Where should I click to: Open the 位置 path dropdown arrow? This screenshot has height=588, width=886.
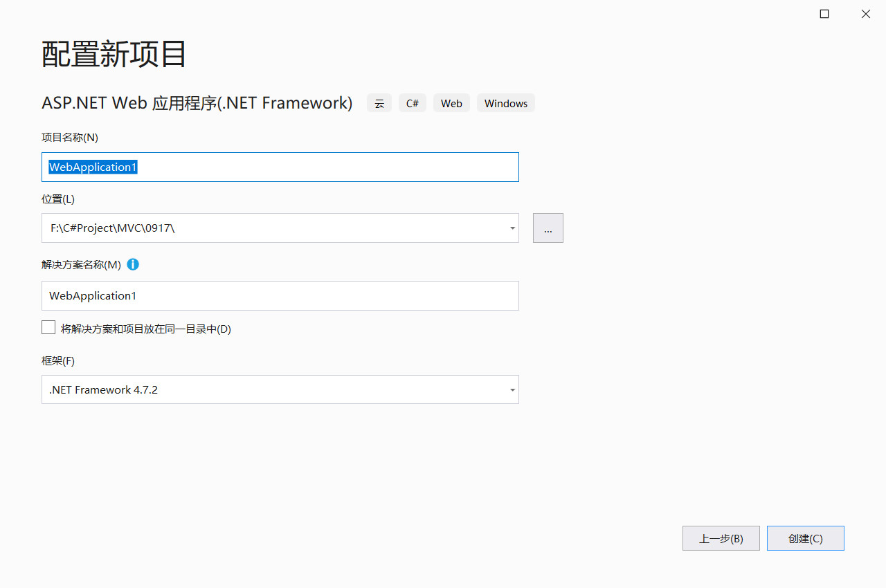(x=512, y=228)
